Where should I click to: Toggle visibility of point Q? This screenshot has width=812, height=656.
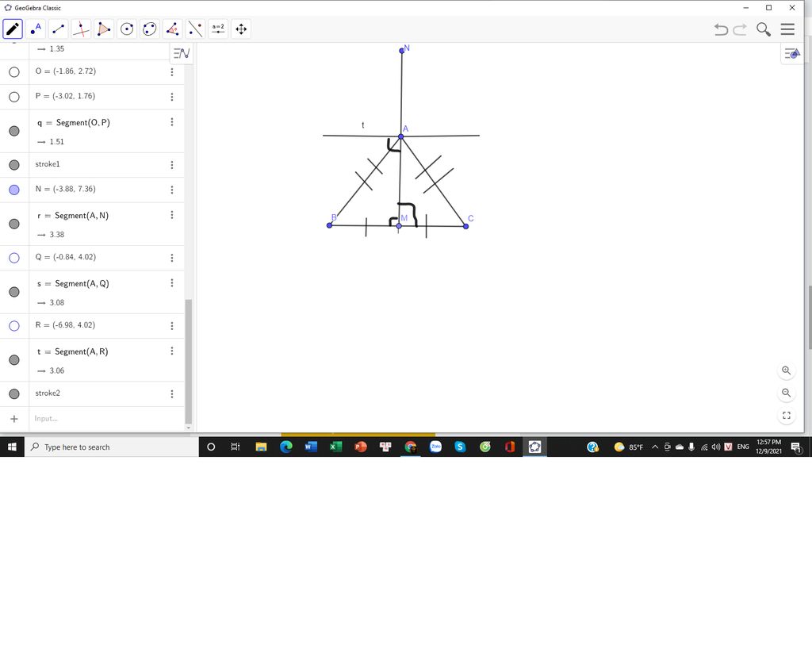click(x=14, y=258)
